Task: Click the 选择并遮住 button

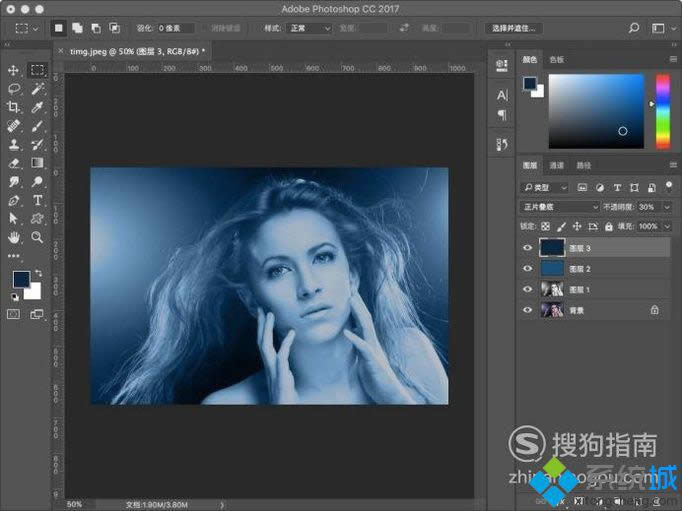Action: click(x=514, y=28)
